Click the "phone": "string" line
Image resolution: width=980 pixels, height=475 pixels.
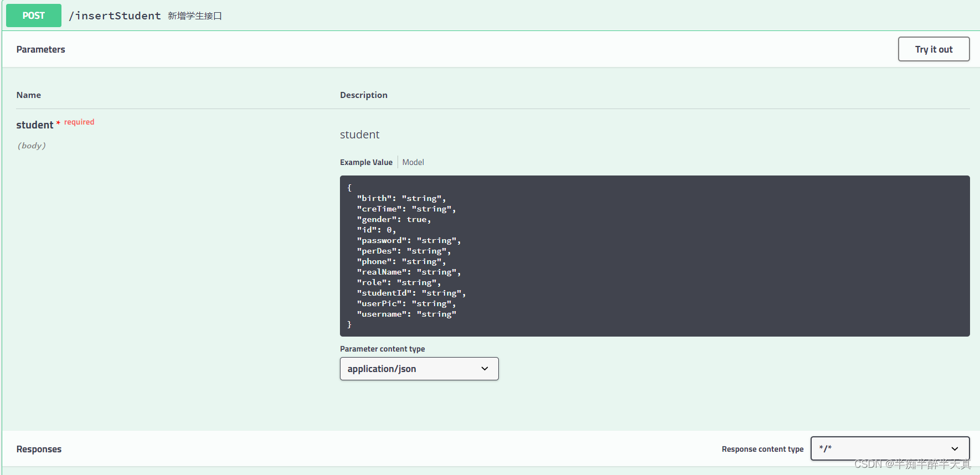pos(401,261)
